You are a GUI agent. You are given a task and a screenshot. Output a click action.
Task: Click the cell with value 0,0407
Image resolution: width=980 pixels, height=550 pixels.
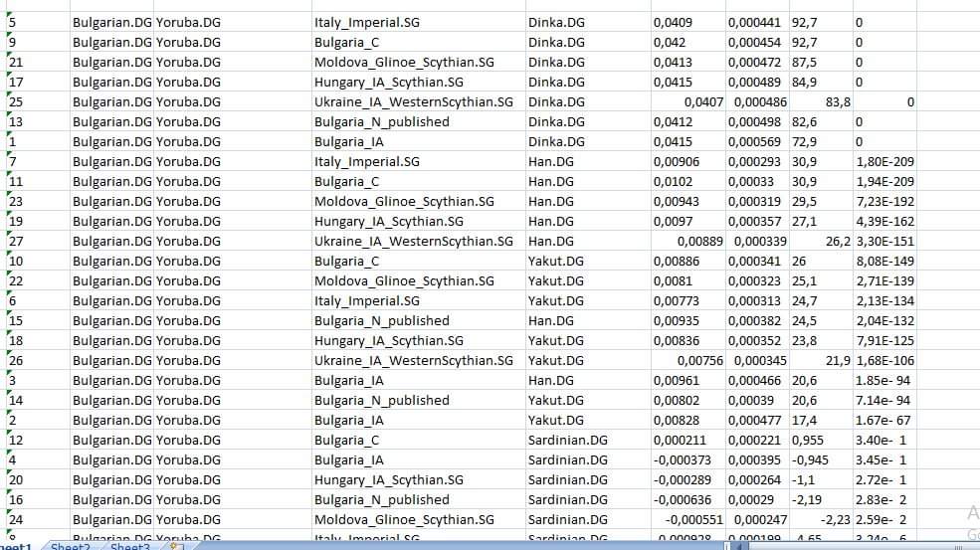point(704,101)
